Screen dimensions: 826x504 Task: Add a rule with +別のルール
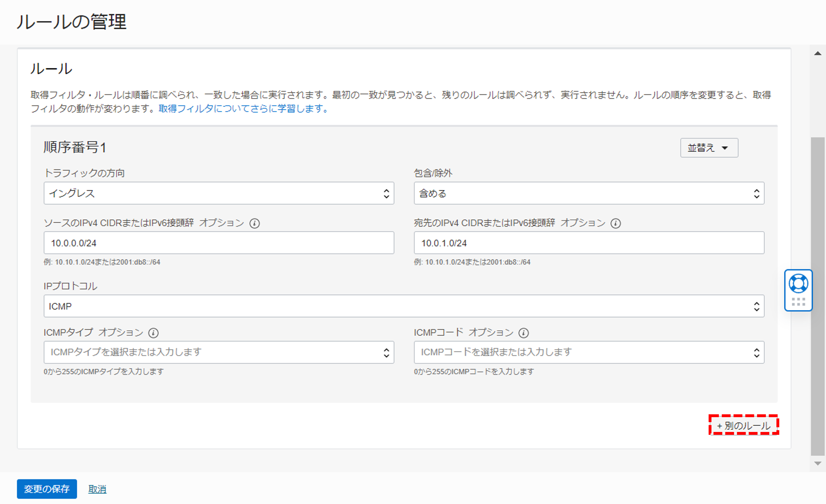pyautogui.click(x=744, y=426)
